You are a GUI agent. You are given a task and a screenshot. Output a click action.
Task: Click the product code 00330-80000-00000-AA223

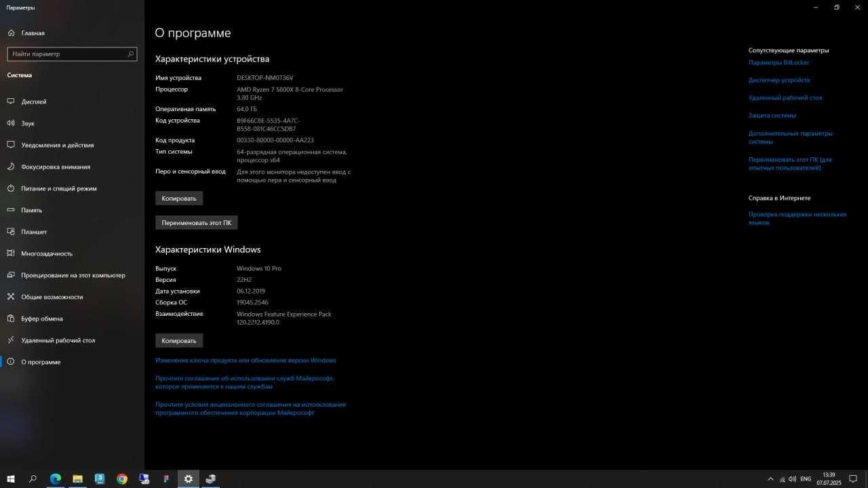[275, 140]
